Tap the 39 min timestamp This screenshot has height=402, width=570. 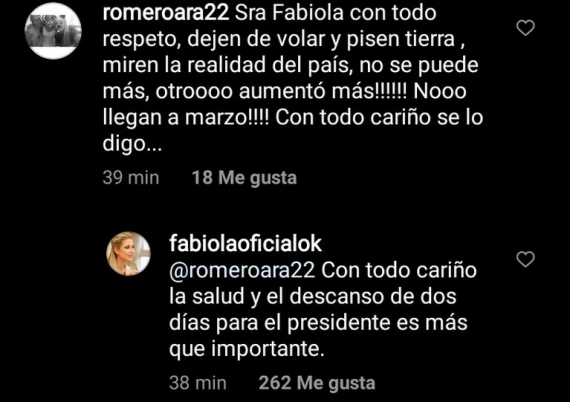tap(131, 178)
